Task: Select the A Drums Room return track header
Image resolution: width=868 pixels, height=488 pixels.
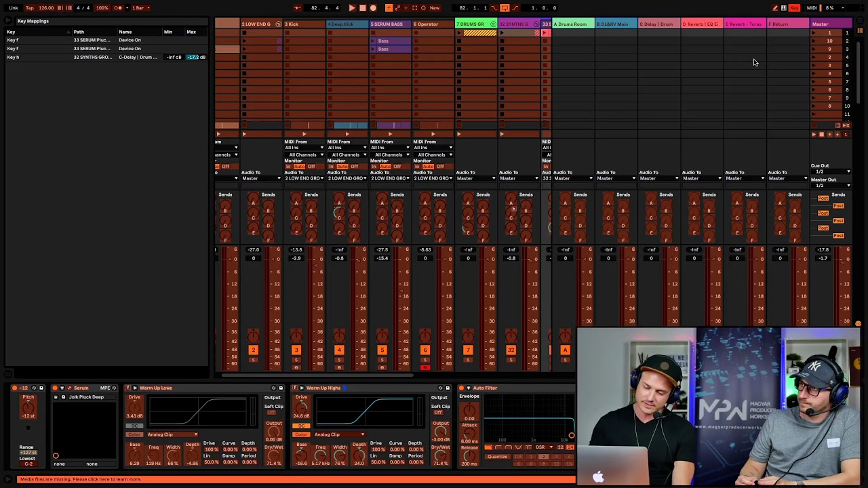Action: click(573, 24)
